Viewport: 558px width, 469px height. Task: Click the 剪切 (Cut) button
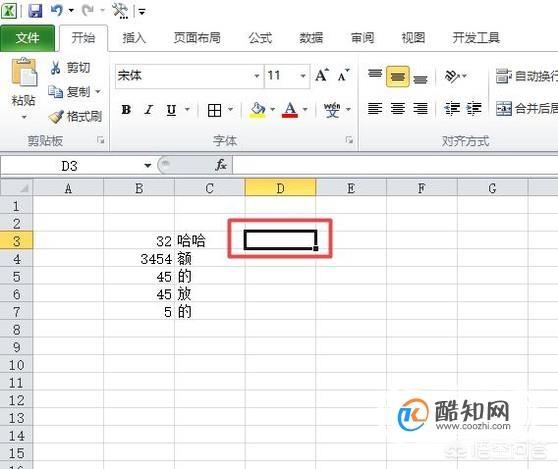coord(70,67)
